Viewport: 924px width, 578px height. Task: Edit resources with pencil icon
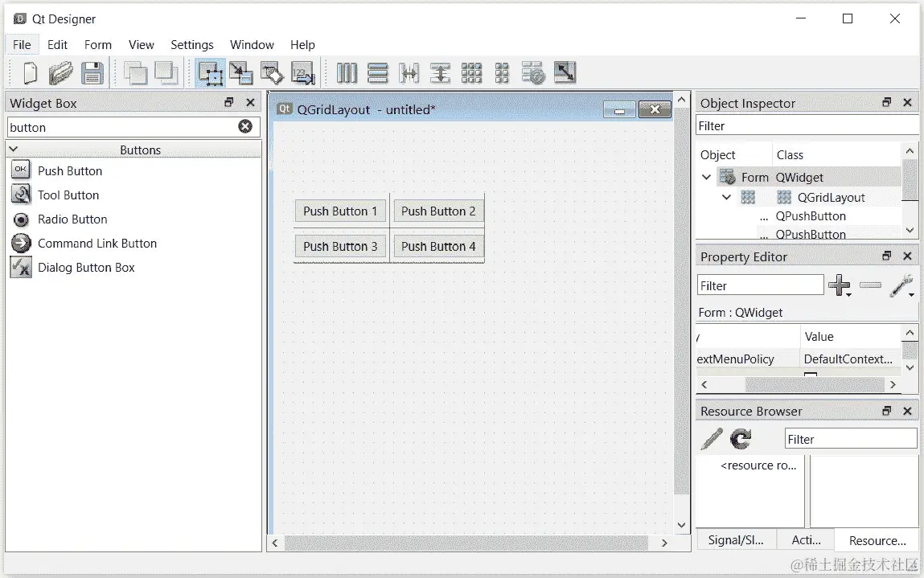point(712,439)
